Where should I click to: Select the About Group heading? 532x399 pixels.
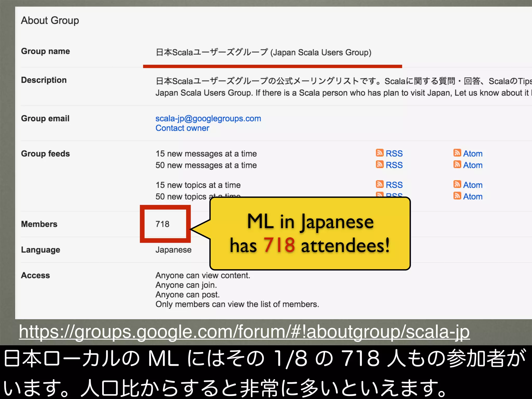point(50,21)
